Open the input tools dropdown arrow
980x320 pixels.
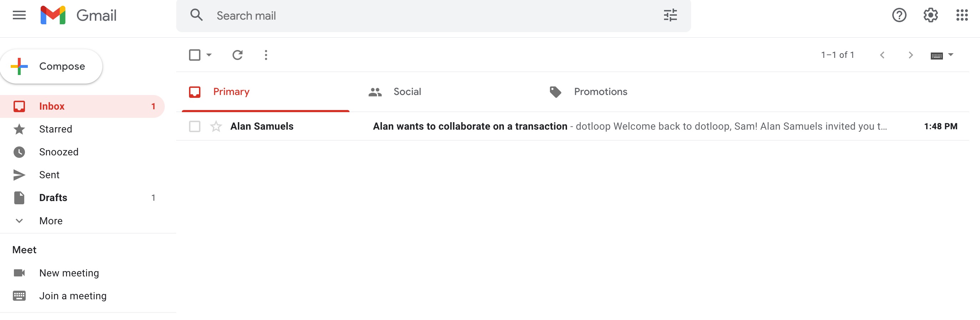coord(951,55)
